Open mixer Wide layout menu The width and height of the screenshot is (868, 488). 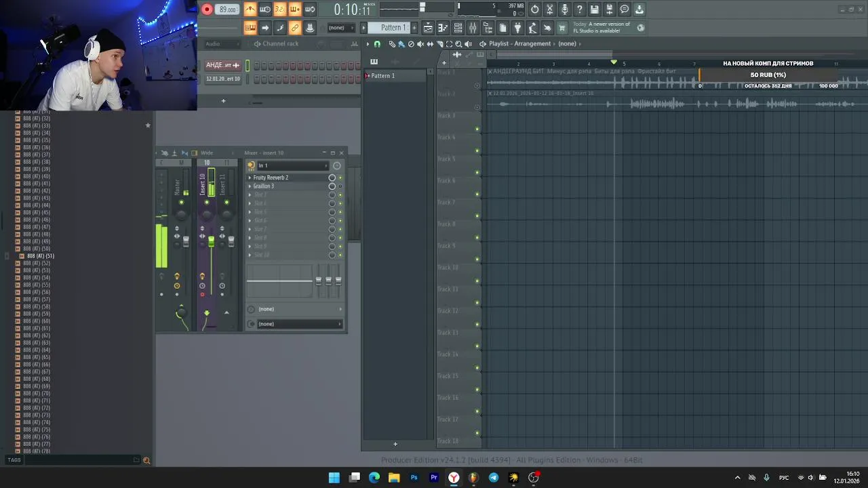click(x=207, y=153)
